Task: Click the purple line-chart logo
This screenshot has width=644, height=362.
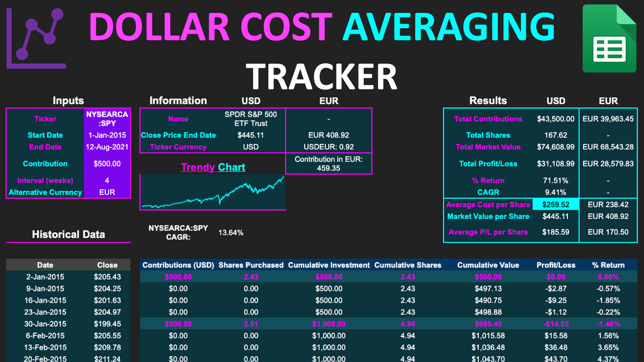Action: click(36, 37)
